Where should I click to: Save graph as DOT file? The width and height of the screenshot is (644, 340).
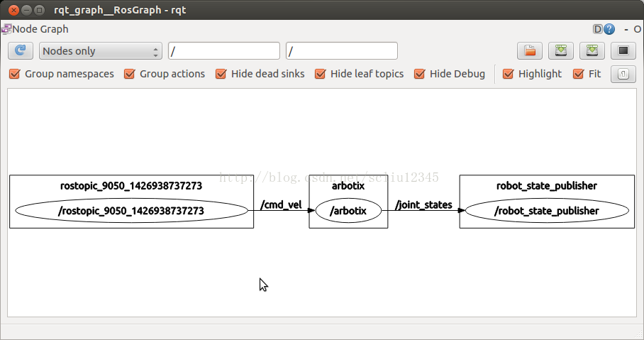click(x=560, y=50)
